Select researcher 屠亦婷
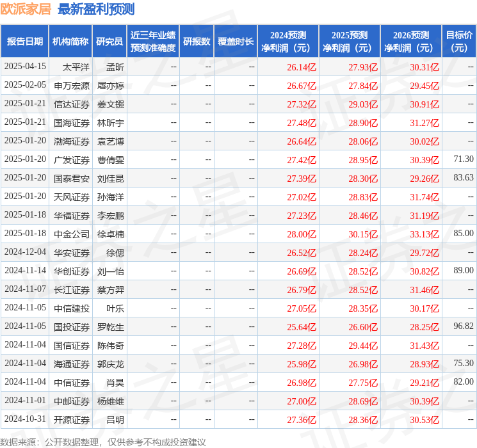This screenshot has width=477, height=448. tap(110, 86)
